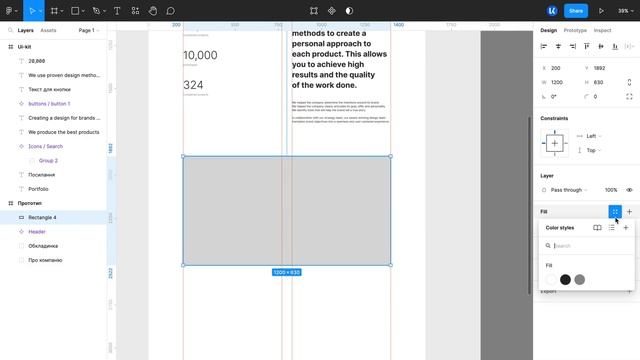Click Align right icon

click(x=573, y=47)
